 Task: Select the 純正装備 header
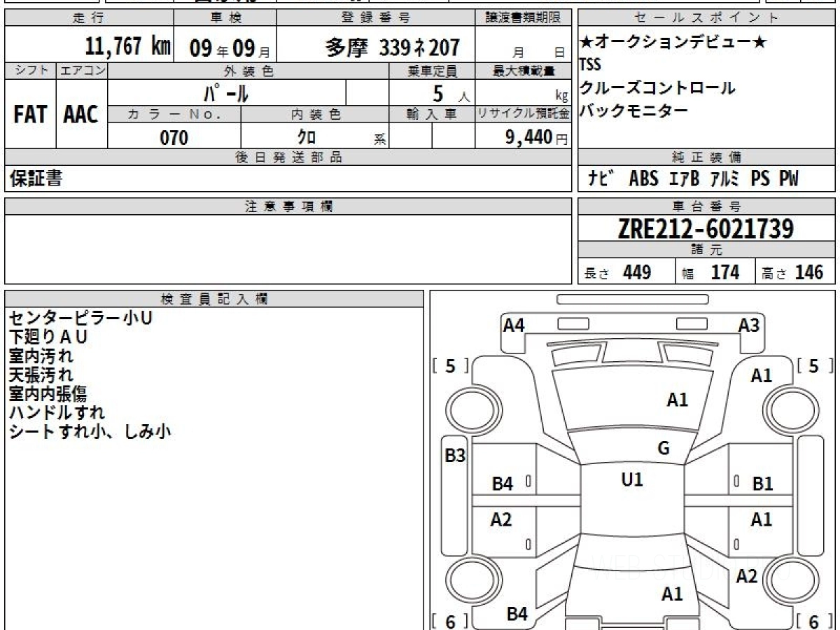coord(706,157)
